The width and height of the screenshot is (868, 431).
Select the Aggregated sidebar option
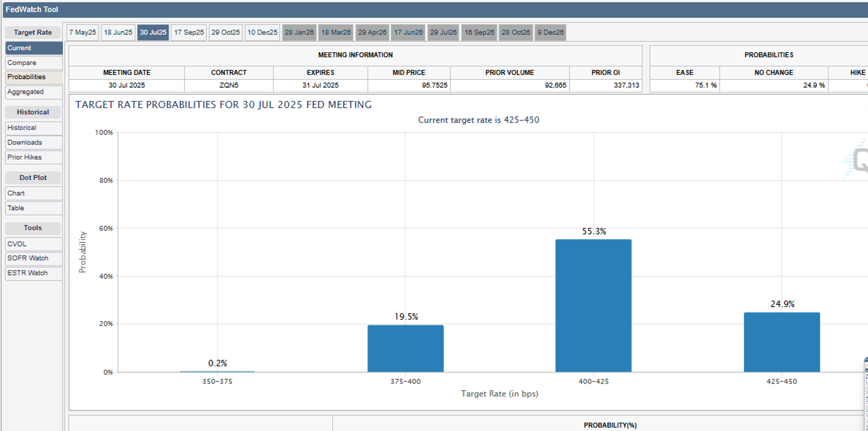[33, 92]
